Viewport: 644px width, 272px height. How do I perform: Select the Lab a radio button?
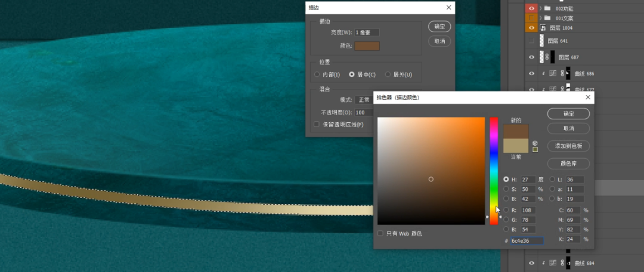tap(552, 189)
